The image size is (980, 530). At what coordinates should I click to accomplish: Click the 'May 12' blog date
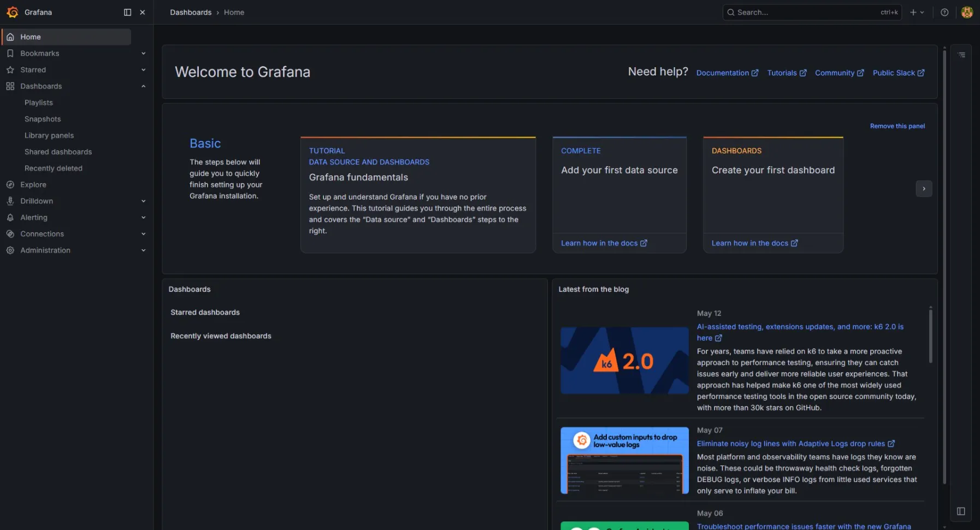click(x=709, y=313)
